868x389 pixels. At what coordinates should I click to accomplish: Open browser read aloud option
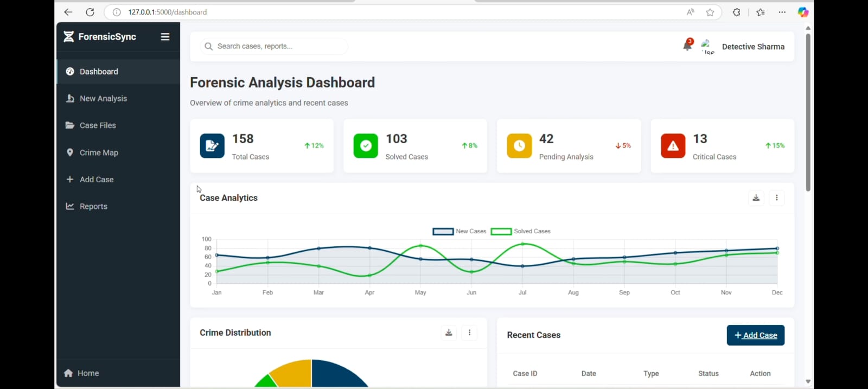pos(690,12)
